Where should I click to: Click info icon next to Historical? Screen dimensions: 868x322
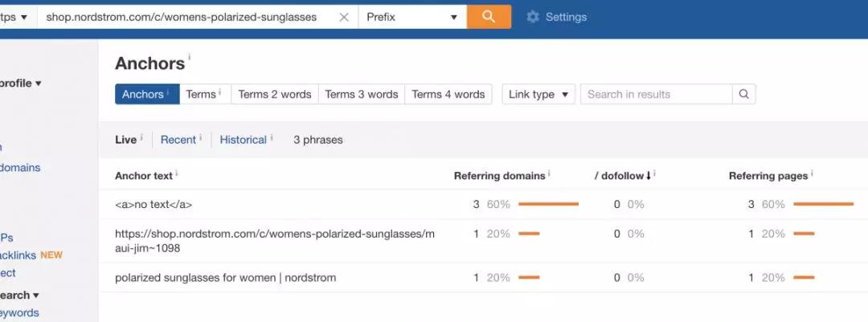(x=272, y=138)
